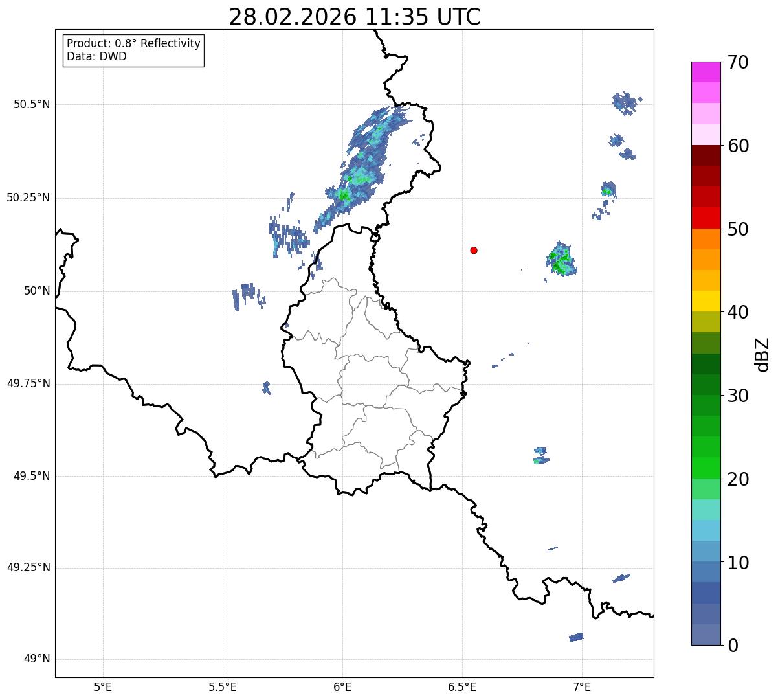Click the 50°N latitude label
778x700 pixels.
pos(37,291)
